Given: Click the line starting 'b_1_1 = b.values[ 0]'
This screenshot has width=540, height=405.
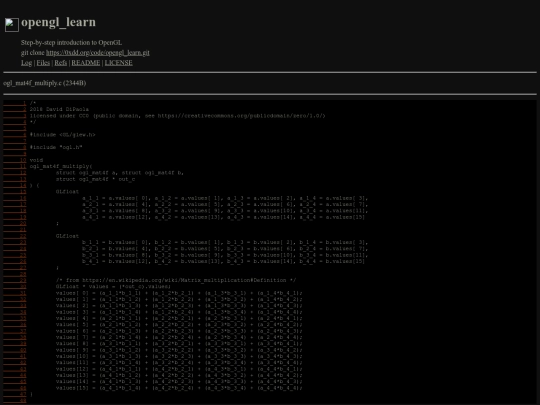Looking at the screenshot, I should coord(225,242).
